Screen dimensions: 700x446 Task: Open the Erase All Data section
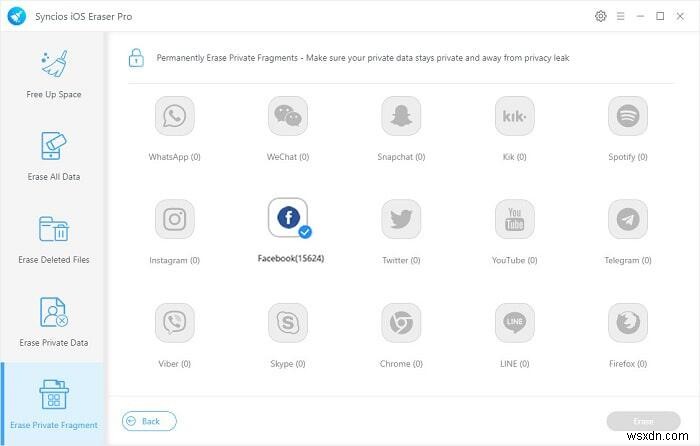pyautogui.click(x=54, y=156)
